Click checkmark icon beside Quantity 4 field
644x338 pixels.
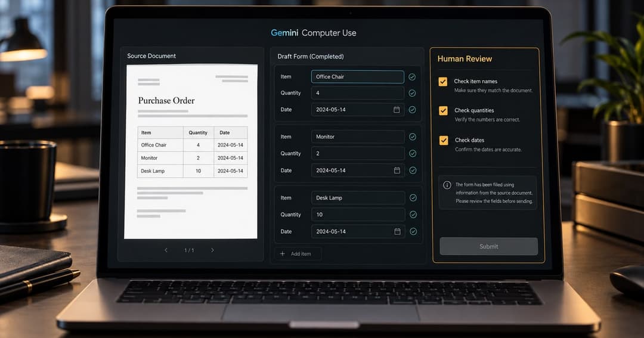coord(412,93)
